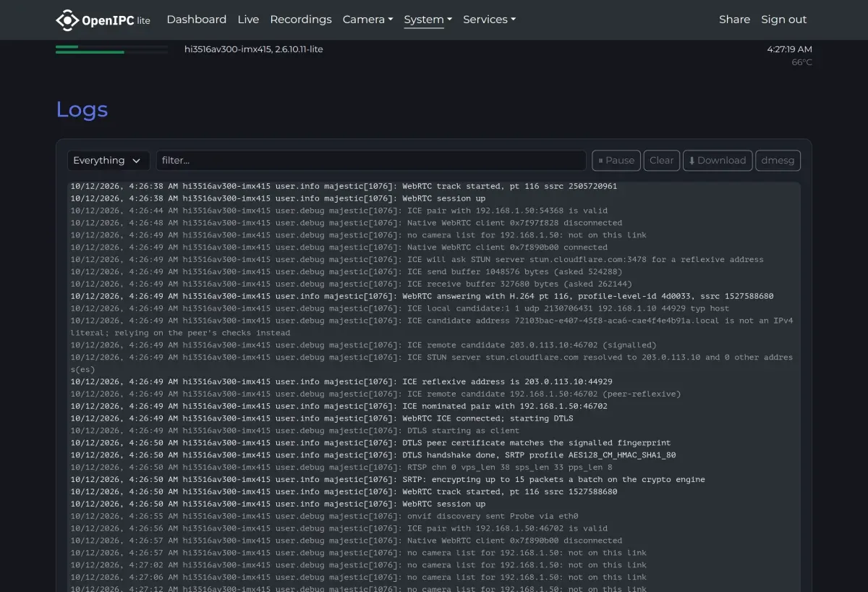Viewport: 868px width, 592px height.
Task: Pause the live log stream
Action: point(616,161)
